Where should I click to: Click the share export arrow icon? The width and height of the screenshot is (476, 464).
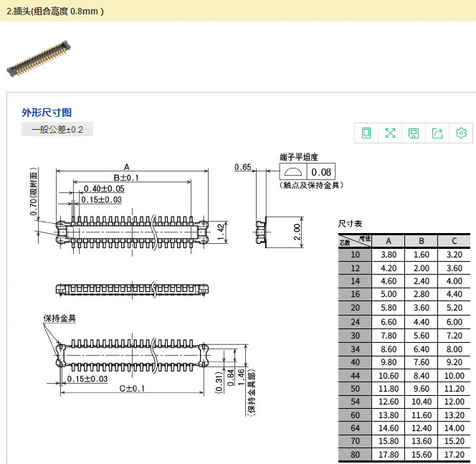437,133
